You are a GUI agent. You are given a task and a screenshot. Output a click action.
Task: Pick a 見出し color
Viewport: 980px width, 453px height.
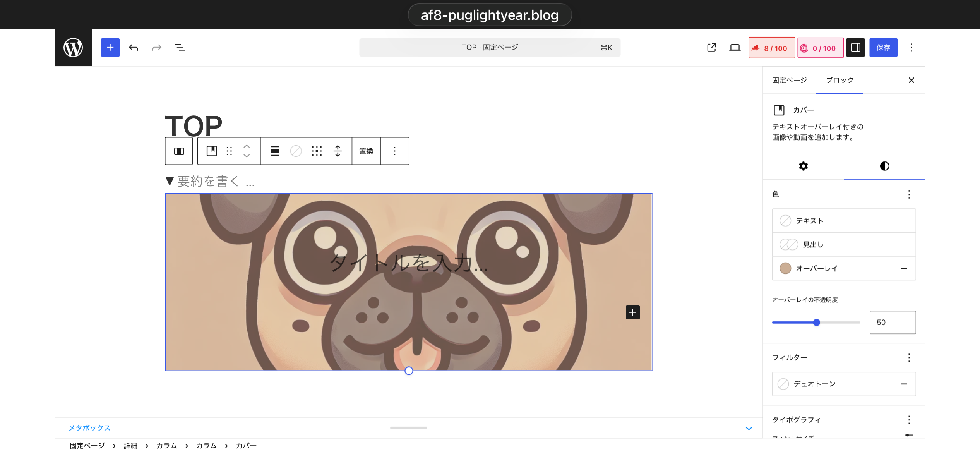pyautogui.click(x=844, y=244)
